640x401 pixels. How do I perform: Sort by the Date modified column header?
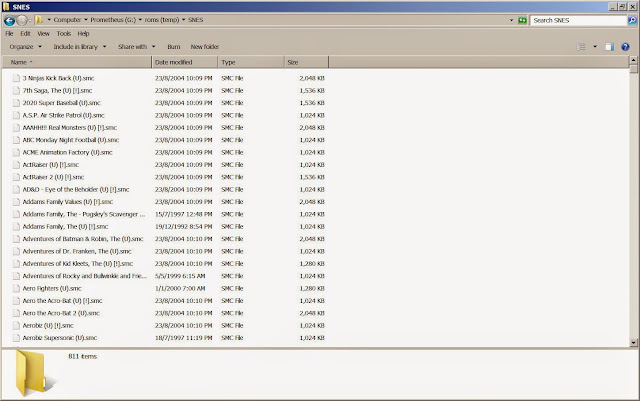(184, 62)
